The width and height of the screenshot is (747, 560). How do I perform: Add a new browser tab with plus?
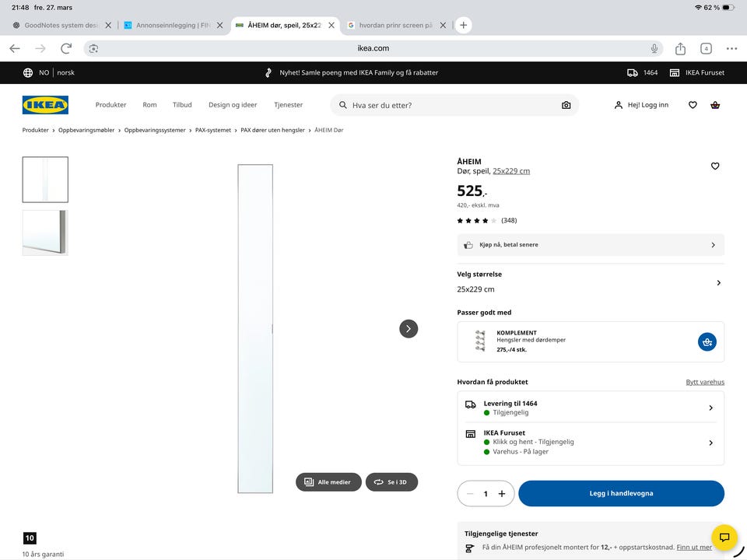(463, 25)
